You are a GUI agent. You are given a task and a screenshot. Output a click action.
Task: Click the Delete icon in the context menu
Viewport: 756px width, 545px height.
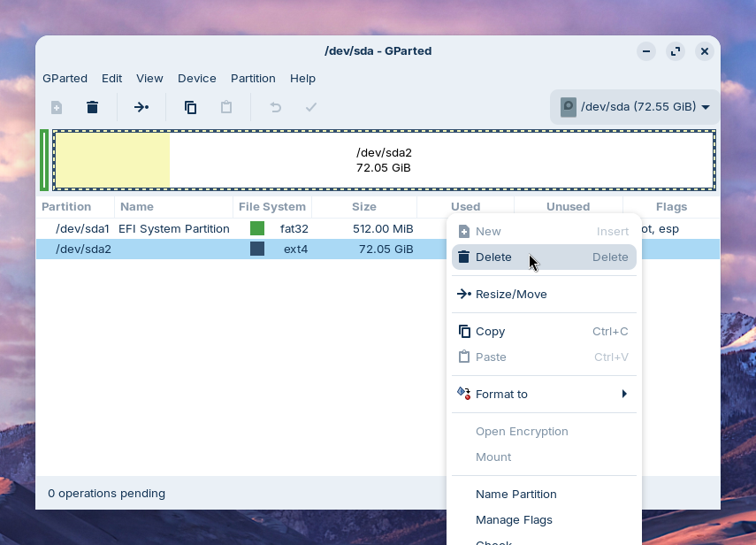coord(463,257)
